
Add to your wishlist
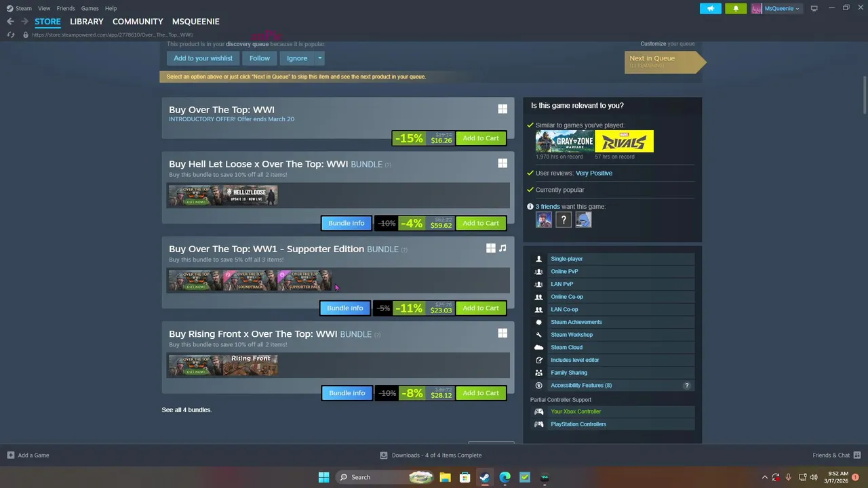click(x=203, y=58)
